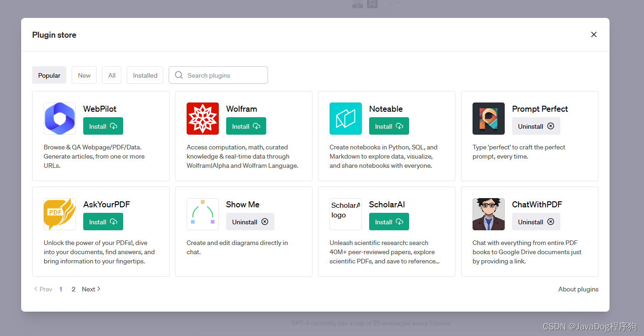Click the Noteable title text

(x=386, y=109)
